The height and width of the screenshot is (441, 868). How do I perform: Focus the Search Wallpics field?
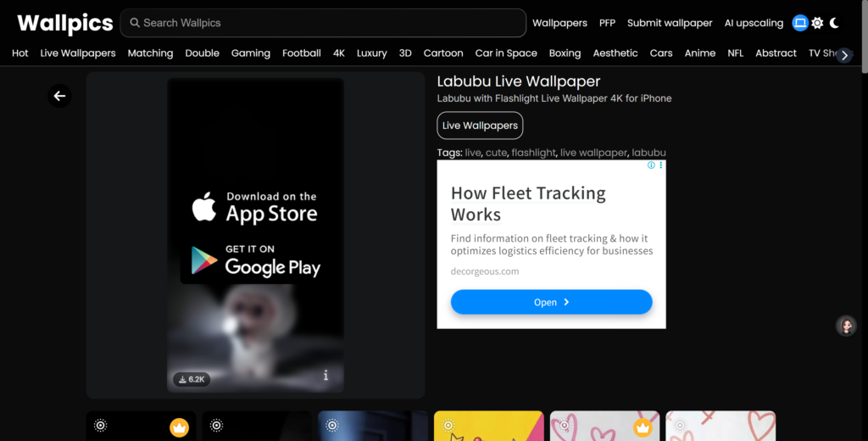pos(323,23)
